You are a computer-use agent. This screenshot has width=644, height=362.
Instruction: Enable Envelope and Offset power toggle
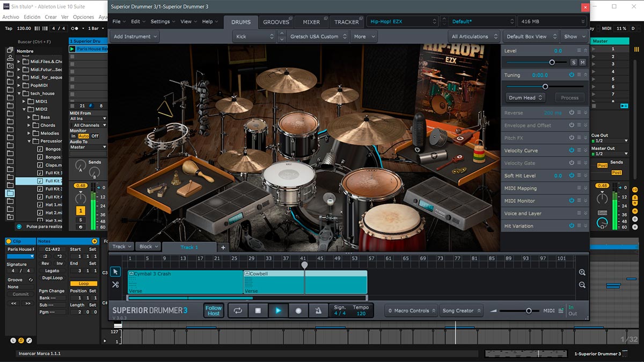click(x=572, y=125)
